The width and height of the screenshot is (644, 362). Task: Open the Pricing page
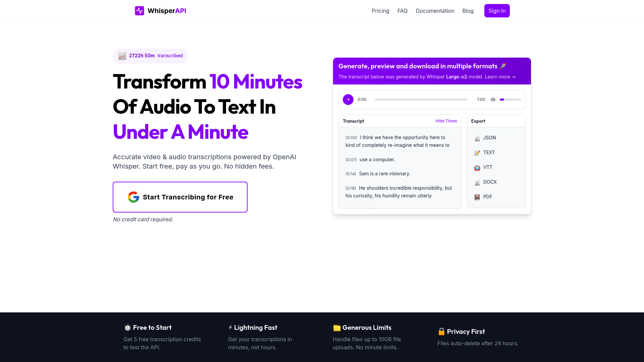pos(380,11)
